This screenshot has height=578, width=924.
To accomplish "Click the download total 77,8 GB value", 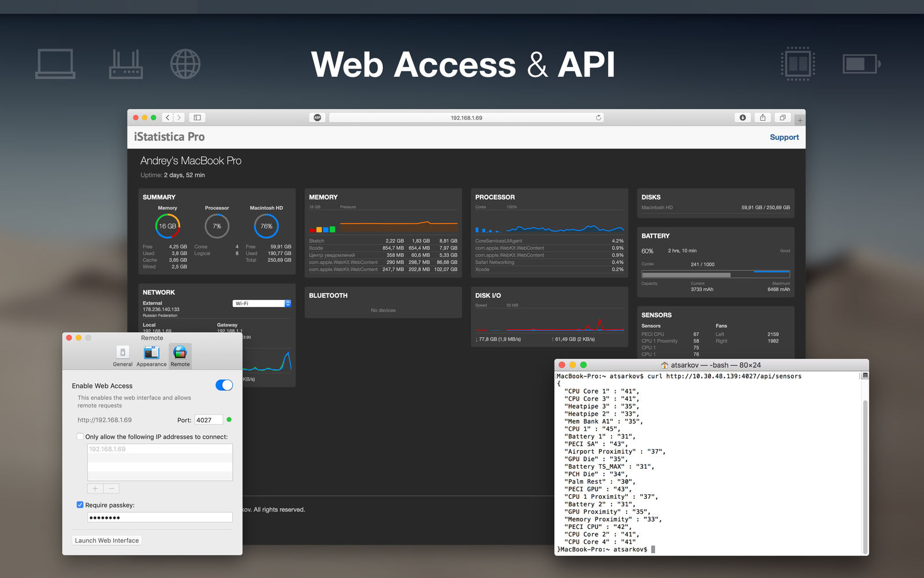I will [498, 339].
